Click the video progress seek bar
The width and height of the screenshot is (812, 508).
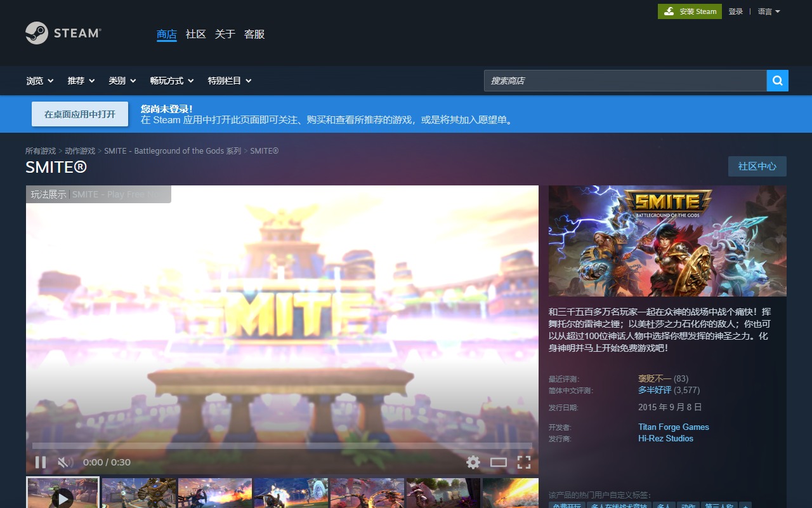282,446
